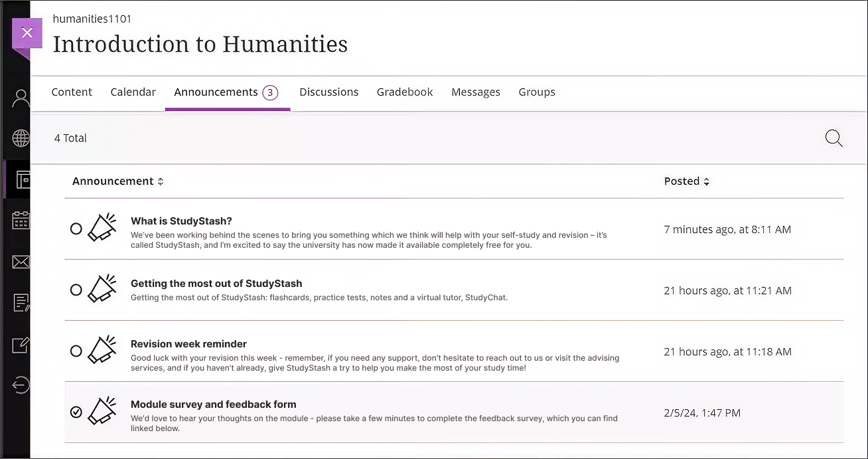Image resolution: width=868 pixels, height=459 pixels.
Task: Switch to the Content tab
Action: pyautogui.click(x=72, y=92)
